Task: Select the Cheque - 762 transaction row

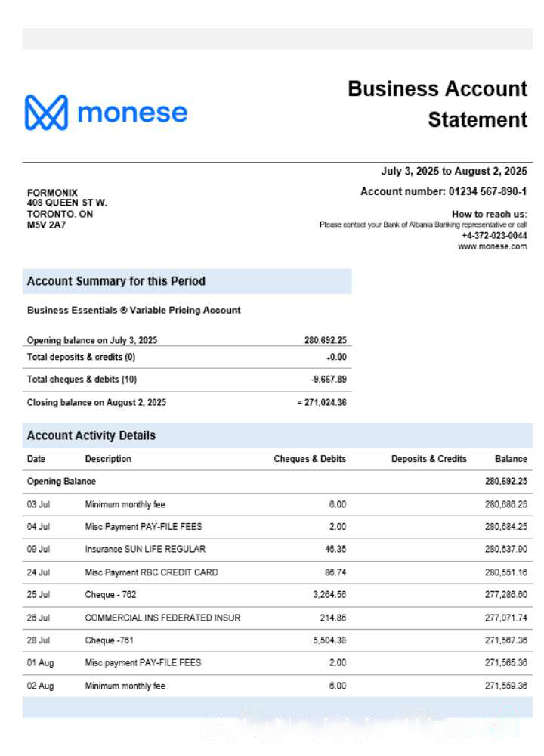Action: (110, 595)
